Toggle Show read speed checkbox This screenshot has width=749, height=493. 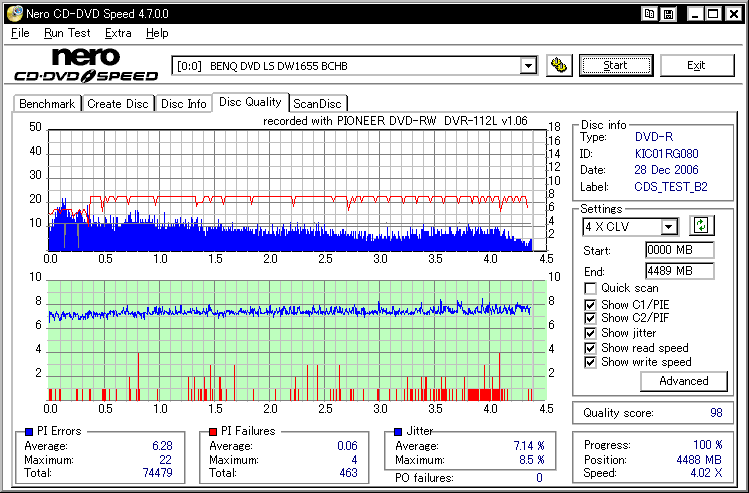click(x=590, y=348)
